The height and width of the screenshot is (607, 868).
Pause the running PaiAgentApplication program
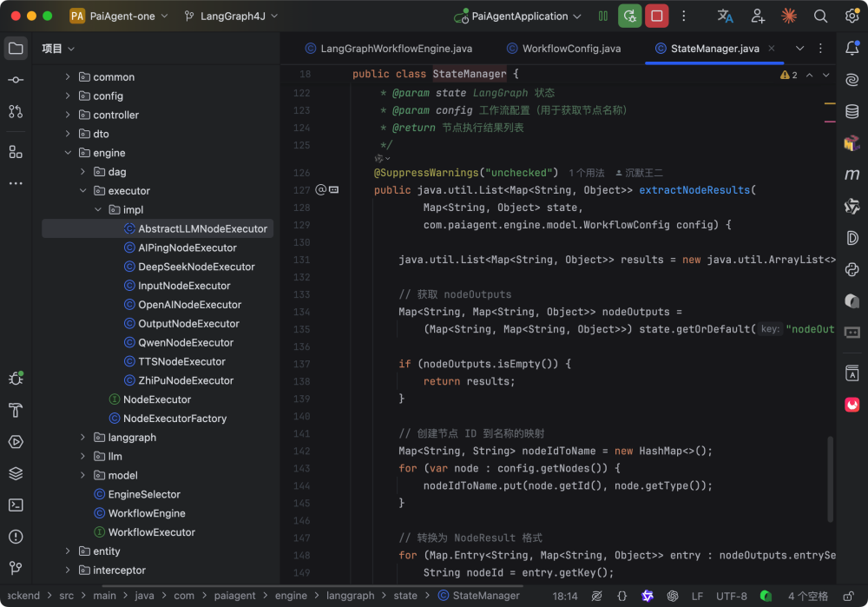[x=603, y=16]
